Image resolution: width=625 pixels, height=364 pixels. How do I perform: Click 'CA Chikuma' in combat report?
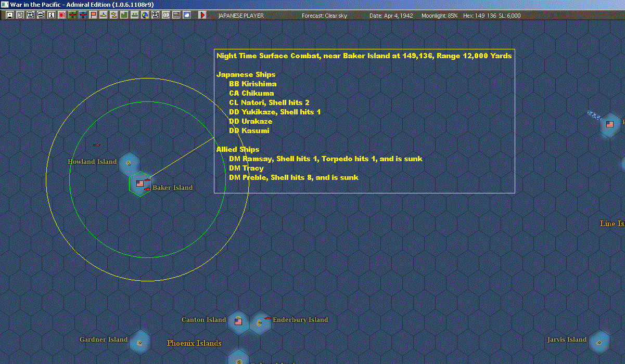[x=251, y=93]
